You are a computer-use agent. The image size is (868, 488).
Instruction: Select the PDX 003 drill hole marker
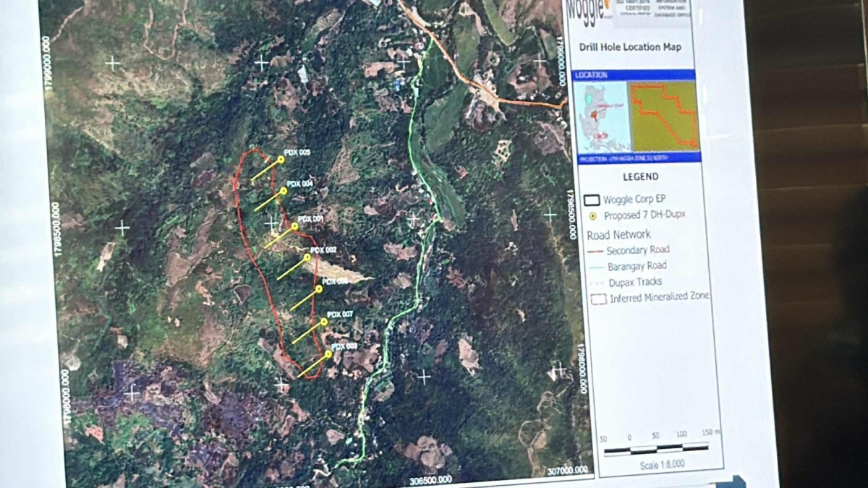(x=328, y=354)
